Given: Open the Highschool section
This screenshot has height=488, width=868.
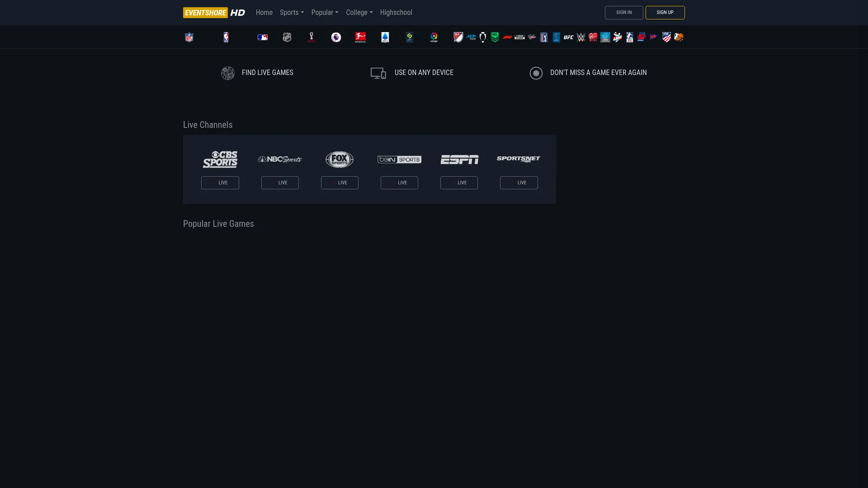Looking at the screenshot, I should tap(396, 13).
